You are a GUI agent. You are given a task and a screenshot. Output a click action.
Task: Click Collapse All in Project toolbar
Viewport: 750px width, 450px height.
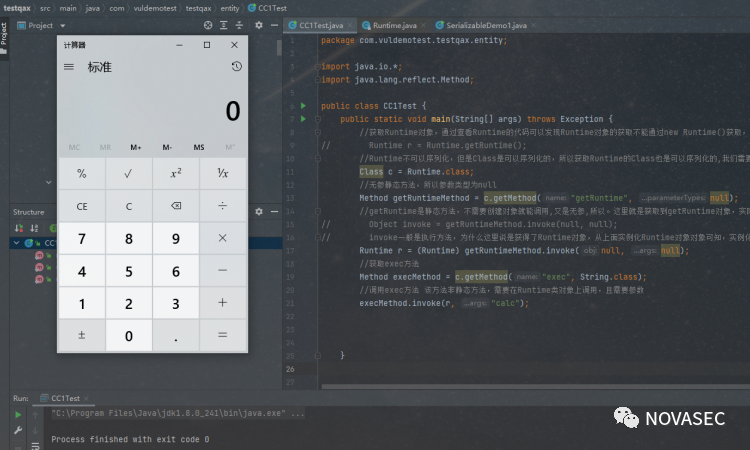239,25
